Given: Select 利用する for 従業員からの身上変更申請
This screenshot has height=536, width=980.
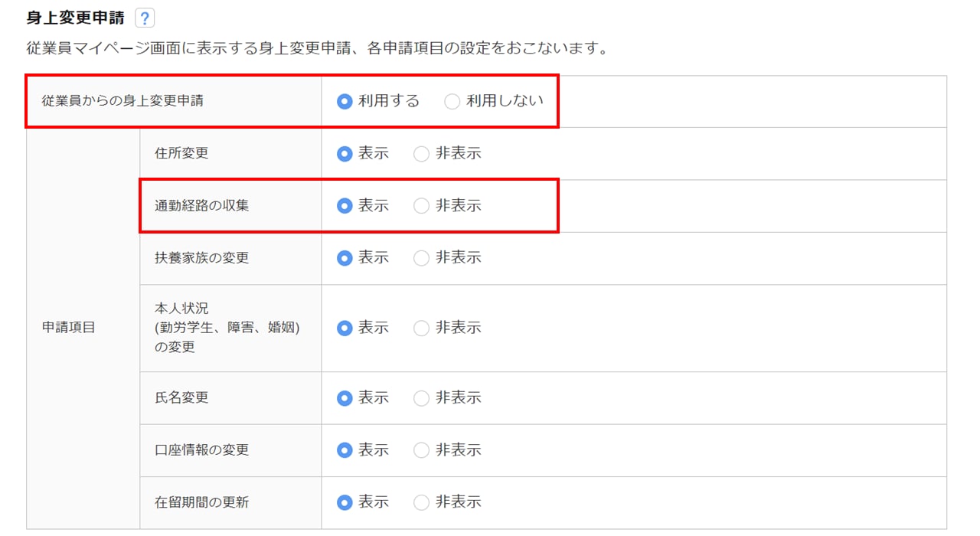Looking at the screenshot, I should [x=345, y=102].
